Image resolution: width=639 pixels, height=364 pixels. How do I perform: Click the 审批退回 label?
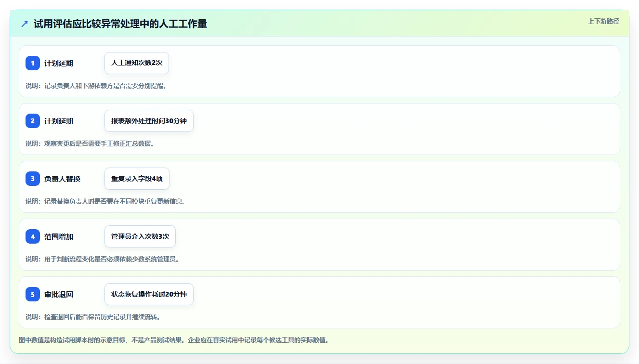click(59, 295)
